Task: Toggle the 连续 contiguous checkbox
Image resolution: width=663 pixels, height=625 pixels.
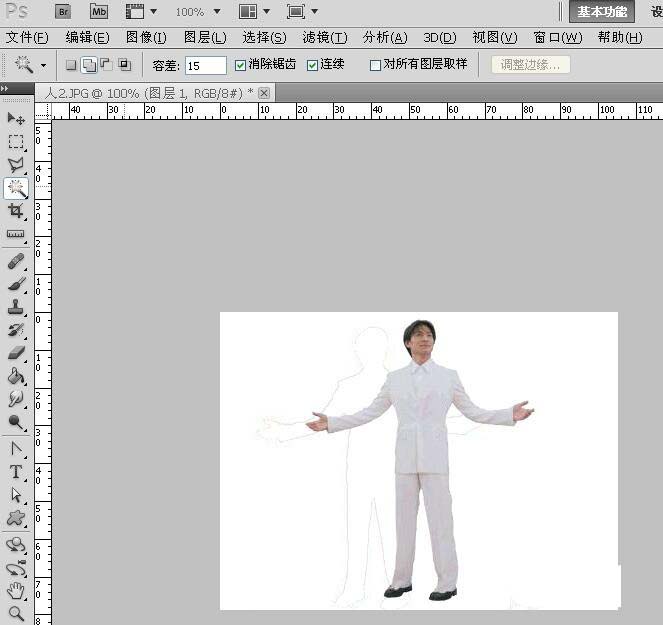Action: 312,65
